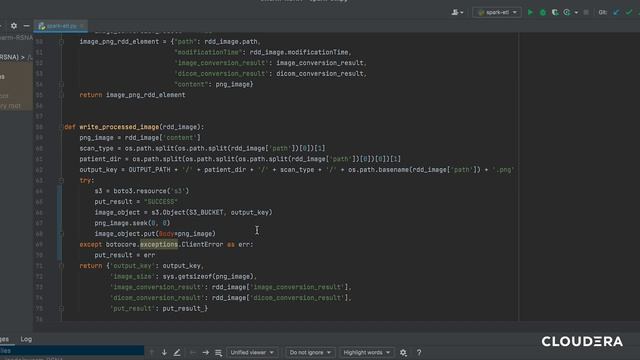
Task: Open diff help question mark
Action: (x=419, y=352)
